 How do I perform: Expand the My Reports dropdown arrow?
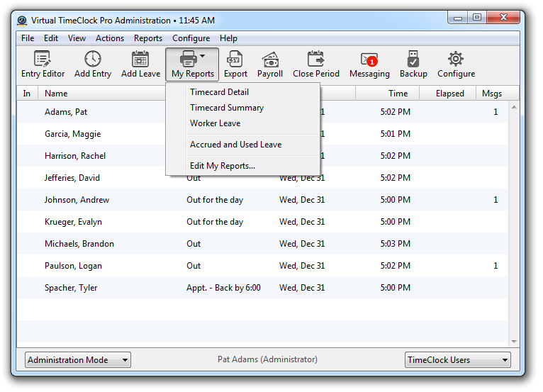point(203,56)
